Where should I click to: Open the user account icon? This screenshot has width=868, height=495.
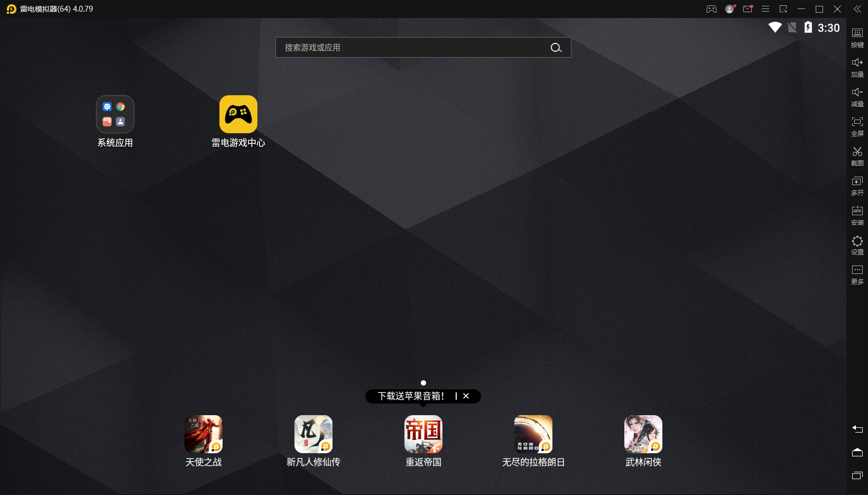730,9
